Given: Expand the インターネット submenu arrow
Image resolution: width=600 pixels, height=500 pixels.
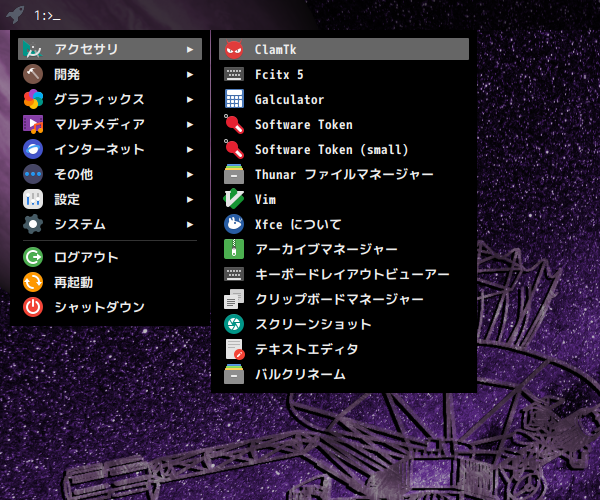Looking at the screenshot, I should point(190,150).
